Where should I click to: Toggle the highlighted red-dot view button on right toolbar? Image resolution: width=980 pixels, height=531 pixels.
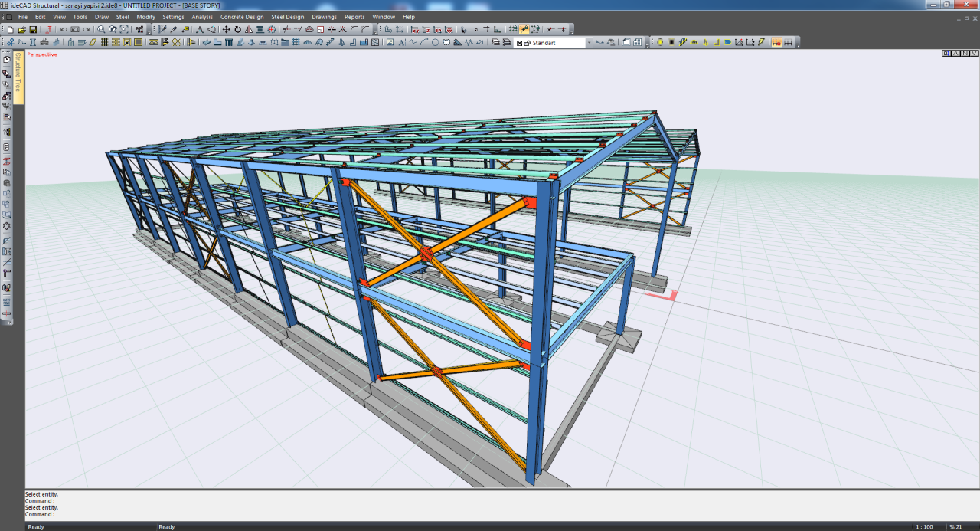776,43
